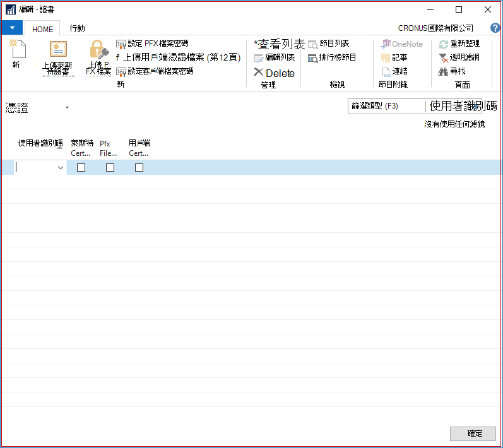Open the help question mark icon
503x448 pixels.
[x=495, y=28]
